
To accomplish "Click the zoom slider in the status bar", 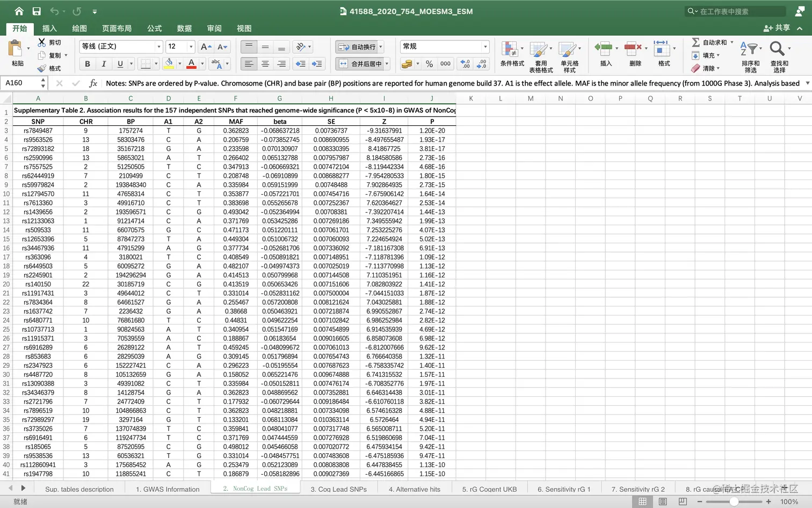I will tap(734, 502).
